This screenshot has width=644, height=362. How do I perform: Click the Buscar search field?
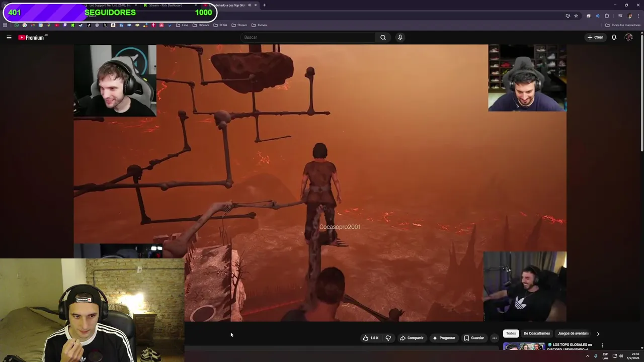307,37
